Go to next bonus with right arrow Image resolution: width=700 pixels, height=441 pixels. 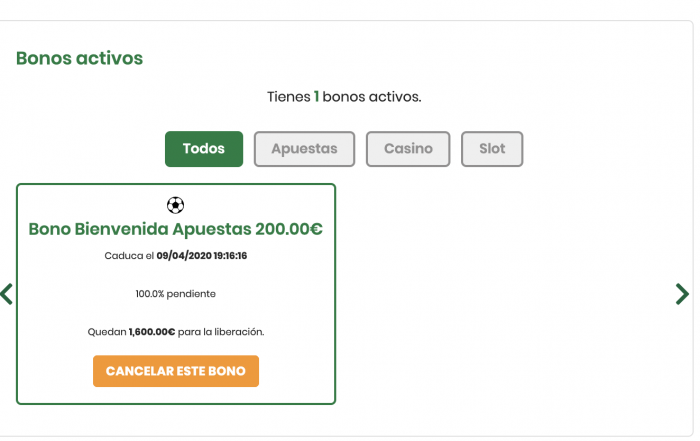(682, 294)
